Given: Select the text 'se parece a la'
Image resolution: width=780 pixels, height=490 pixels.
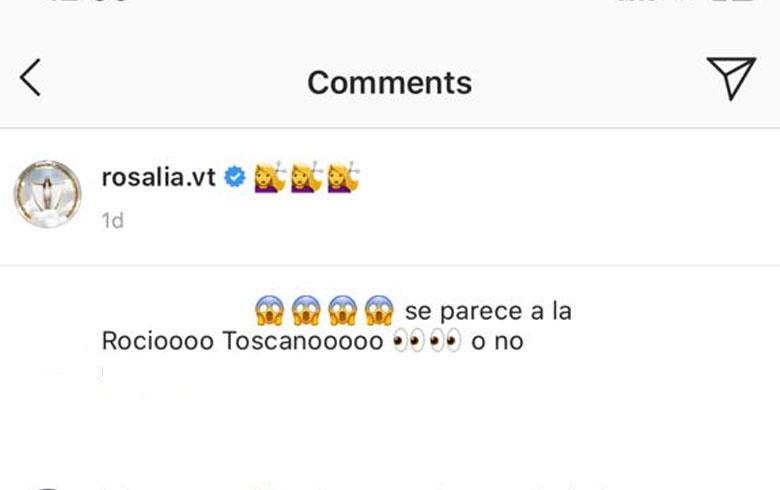Looking at the screenshot, I should pyautogui.click(x=488, y=311).
